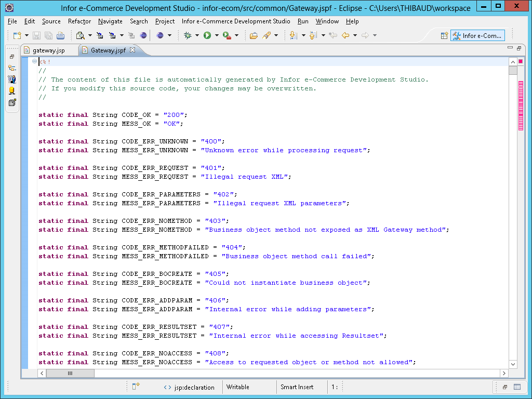
Task: Click the Debug bug icon in toolbar
Action: coord(188,35)
